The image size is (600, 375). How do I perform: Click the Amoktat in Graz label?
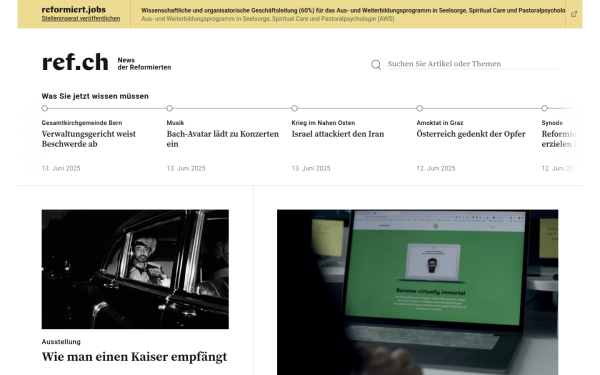tap(440, 123)
